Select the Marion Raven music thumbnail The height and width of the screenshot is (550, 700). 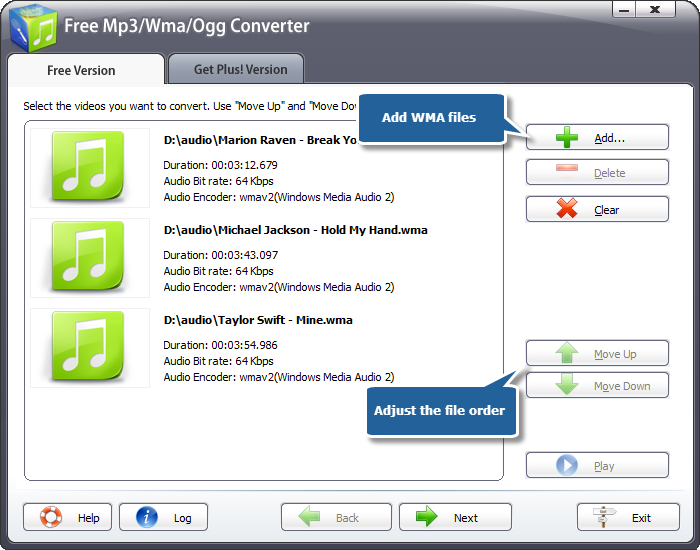tap(88, 166)
